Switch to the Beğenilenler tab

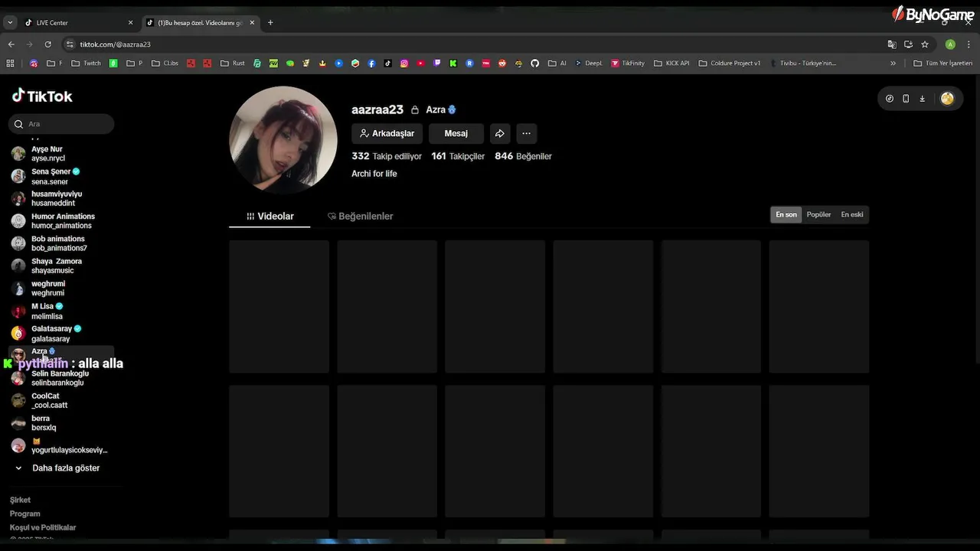click(360, 216)
